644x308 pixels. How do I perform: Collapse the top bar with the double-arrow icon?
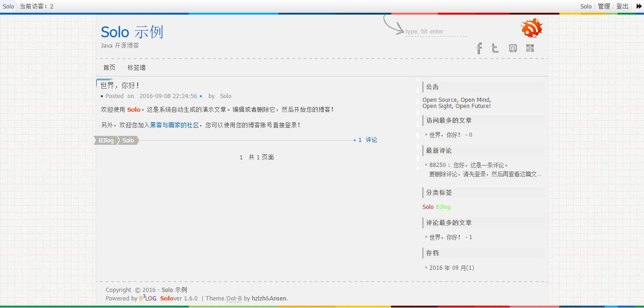pos(639,6)
